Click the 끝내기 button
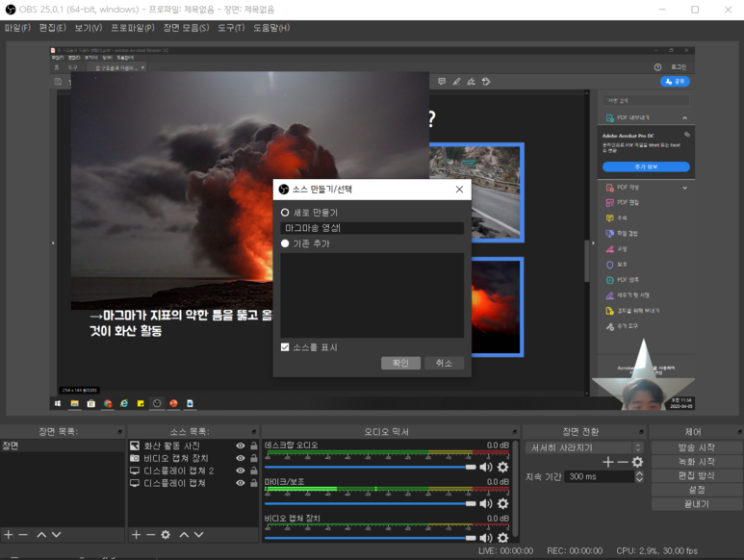Screen dimensions: 744x560 (x=696, y=504)
